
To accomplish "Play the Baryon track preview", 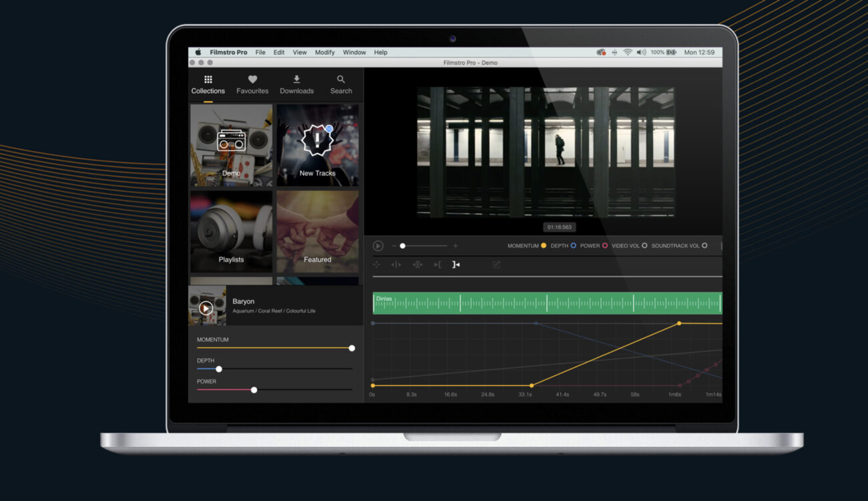I will click(206, 308).
